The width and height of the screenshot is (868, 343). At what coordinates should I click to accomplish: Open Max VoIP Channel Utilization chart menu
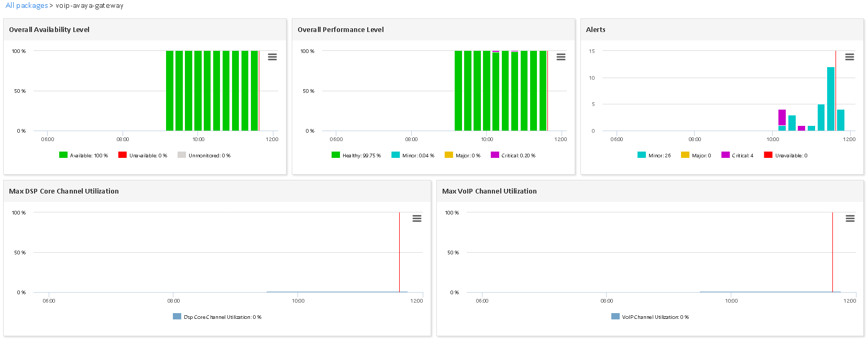coord(850,219)
